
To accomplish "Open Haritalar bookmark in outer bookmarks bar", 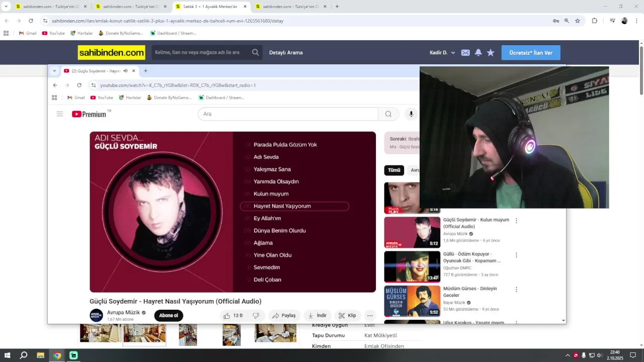I will tap(82, 33).
